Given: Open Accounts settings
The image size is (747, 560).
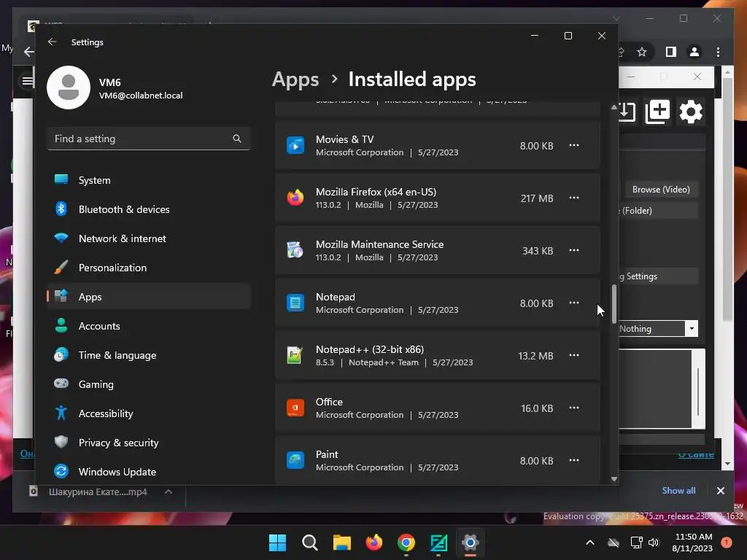Looking at the screenshot, I should click(149, 326).
